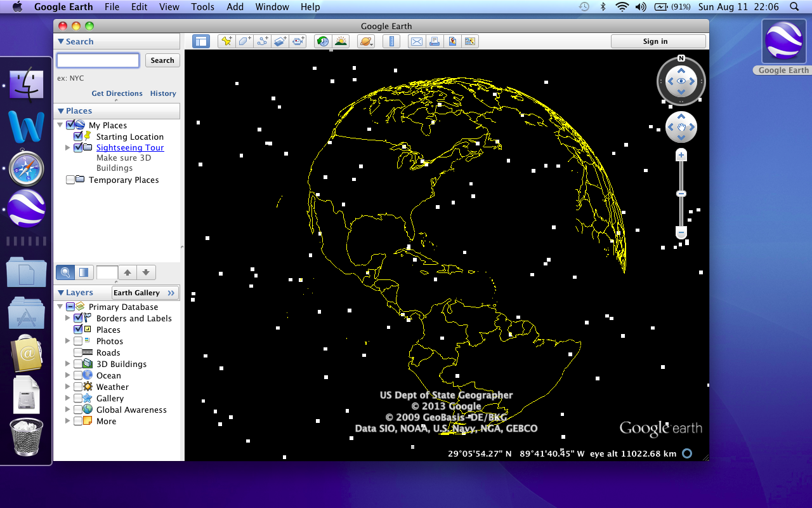Open the Trash in the Dock
This screenshot has height=508, width=812.
[26, 436]
